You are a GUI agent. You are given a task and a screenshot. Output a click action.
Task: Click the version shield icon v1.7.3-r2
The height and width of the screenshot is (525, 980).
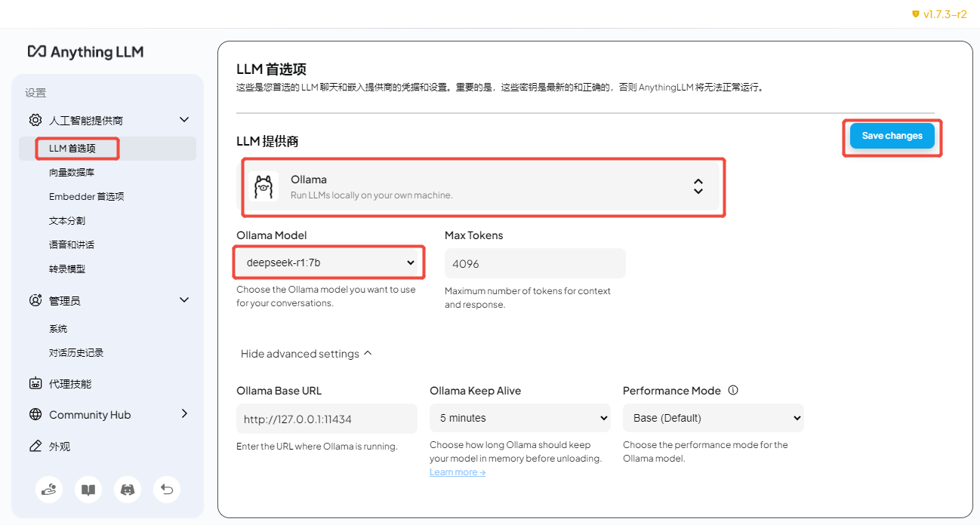pos(916,14)
